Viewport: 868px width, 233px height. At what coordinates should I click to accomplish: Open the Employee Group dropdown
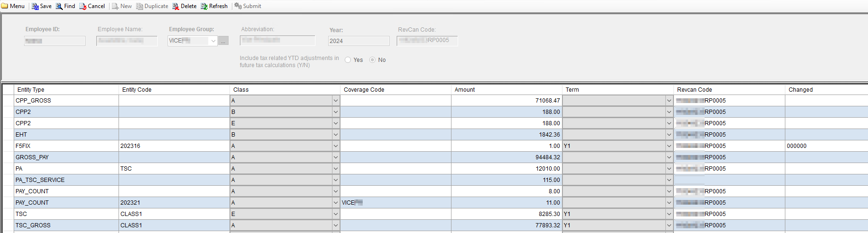pos(213,41)
